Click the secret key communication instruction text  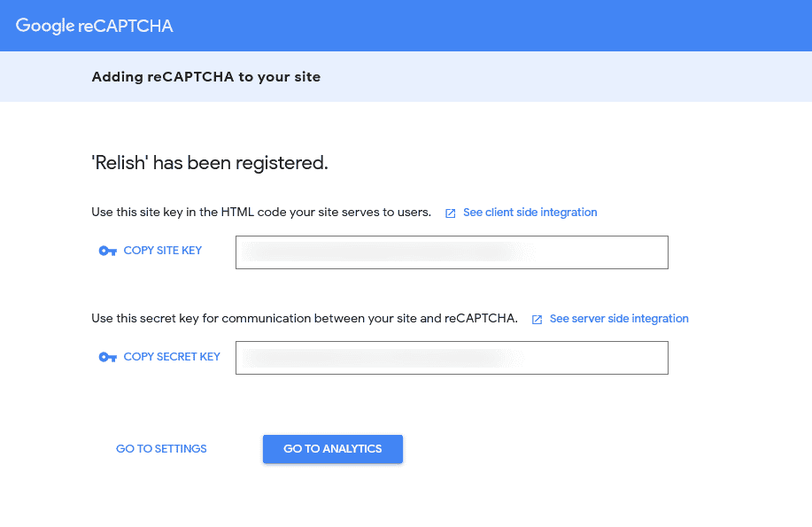click(305, 319)
